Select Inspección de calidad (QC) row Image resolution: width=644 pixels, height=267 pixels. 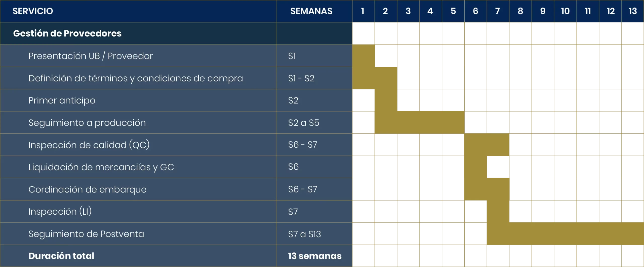pyautogui.click(x=89, y=145)
